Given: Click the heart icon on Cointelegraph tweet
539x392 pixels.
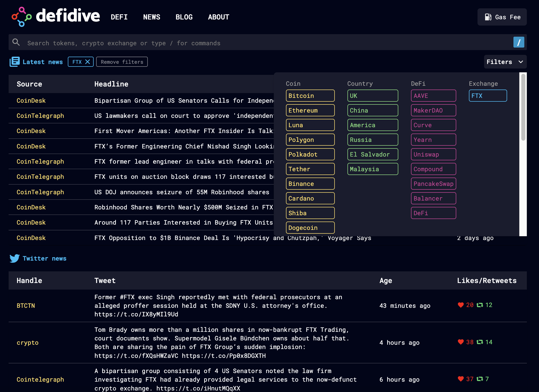Looking at the screenshot, I should pos(461,379).
